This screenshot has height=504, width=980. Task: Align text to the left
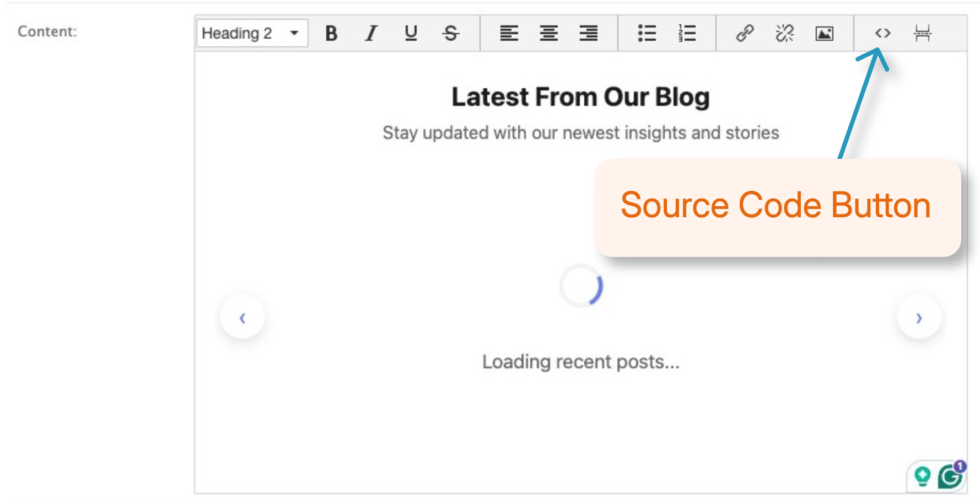pyautogui.click(x=509, y=33)
